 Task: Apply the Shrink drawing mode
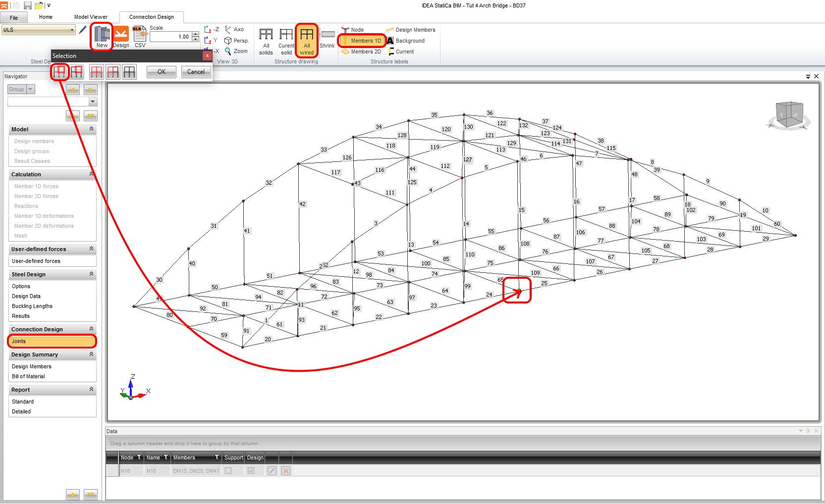328,36
